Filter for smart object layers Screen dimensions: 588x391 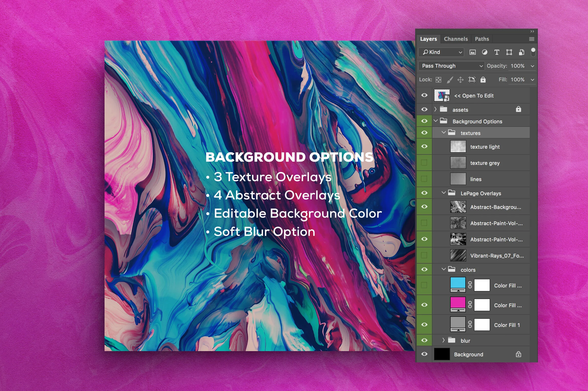pos(522,52)
